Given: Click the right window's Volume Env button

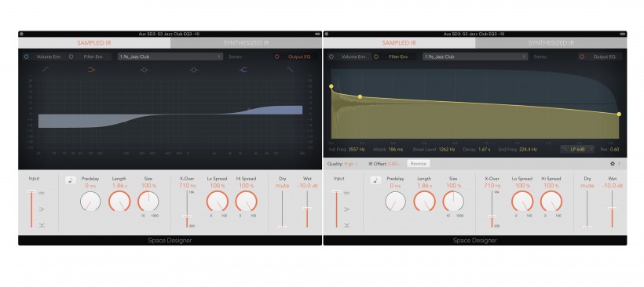Looking at the screenshot, I should pos(353,56).
